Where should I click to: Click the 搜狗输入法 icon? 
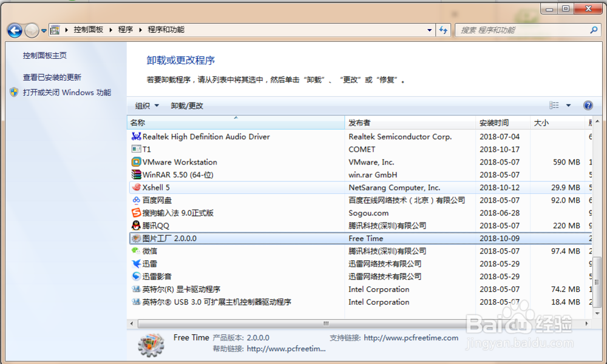tap(136, 213)
